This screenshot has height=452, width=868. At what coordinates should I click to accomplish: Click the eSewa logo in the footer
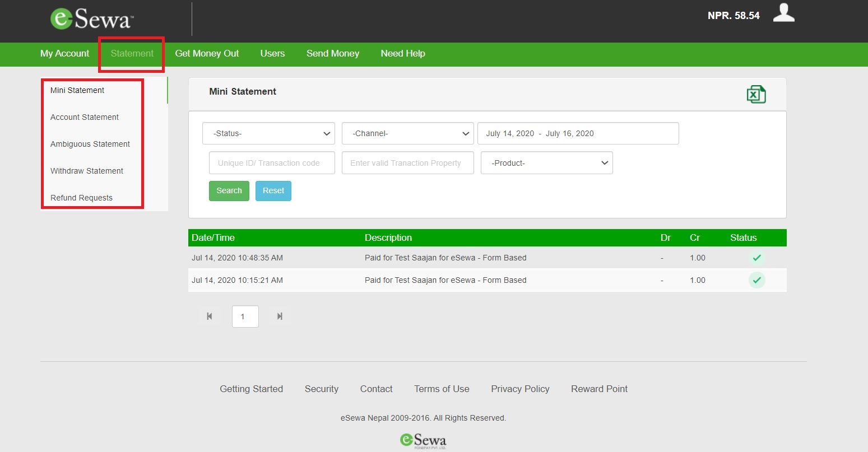pos(422,441)
